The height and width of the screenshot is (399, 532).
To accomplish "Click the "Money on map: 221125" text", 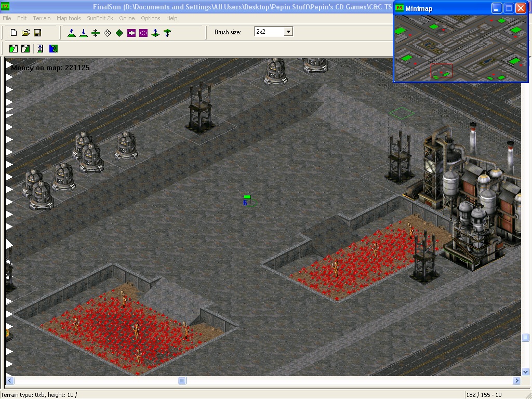I will click(50, 68).
